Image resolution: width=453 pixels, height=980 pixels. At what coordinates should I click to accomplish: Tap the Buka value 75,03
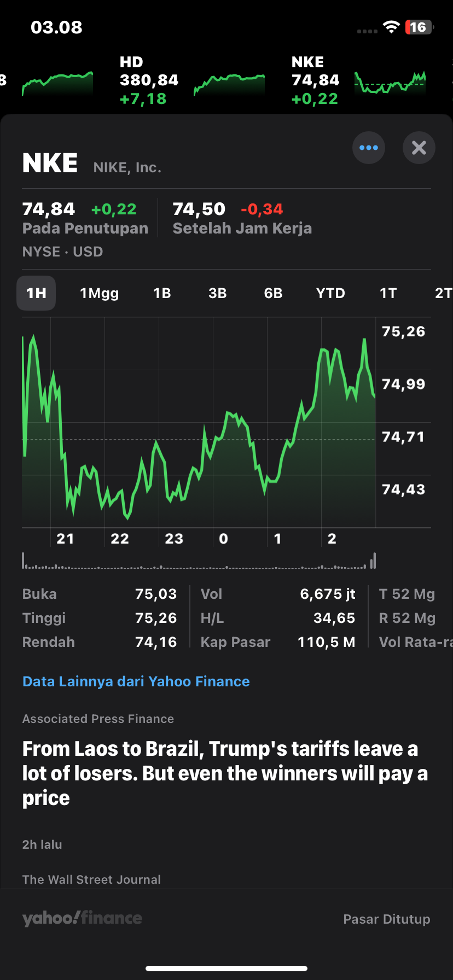pyautogui.click(x=156, y=594)
